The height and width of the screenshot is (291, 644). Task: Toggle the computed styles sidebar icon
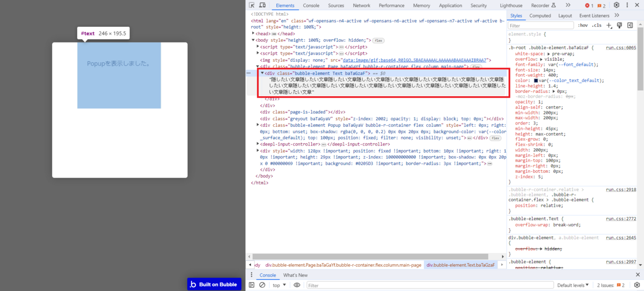point(630,25)
